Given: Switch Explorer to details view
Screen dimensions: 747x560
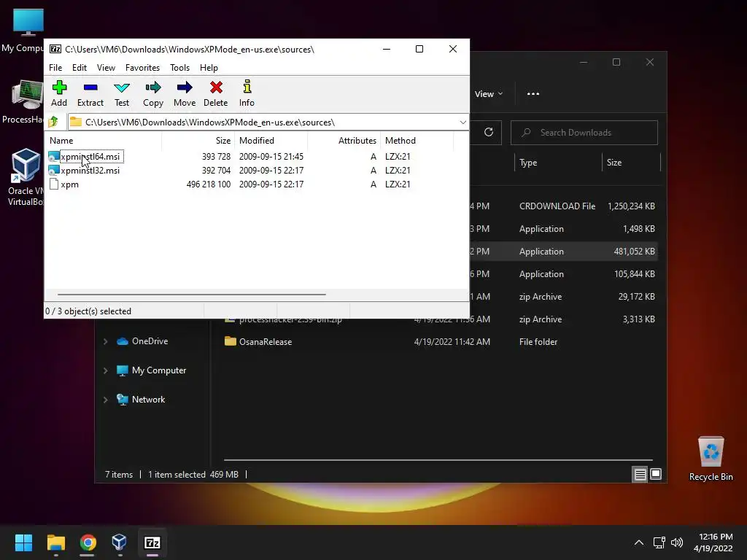Looking at the screenshot, I should [x=640, y=474].
